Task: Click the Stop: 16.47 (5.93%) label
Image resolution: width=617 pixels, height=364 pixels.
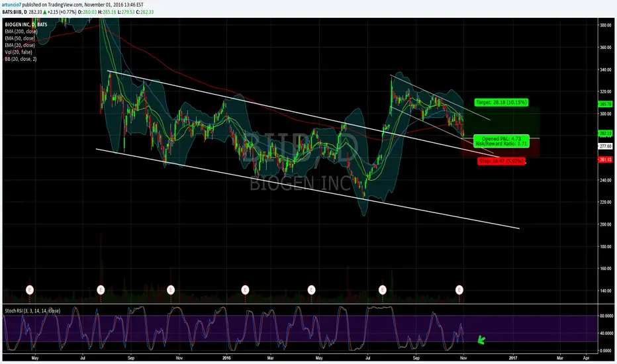Action: pos(501,161)
